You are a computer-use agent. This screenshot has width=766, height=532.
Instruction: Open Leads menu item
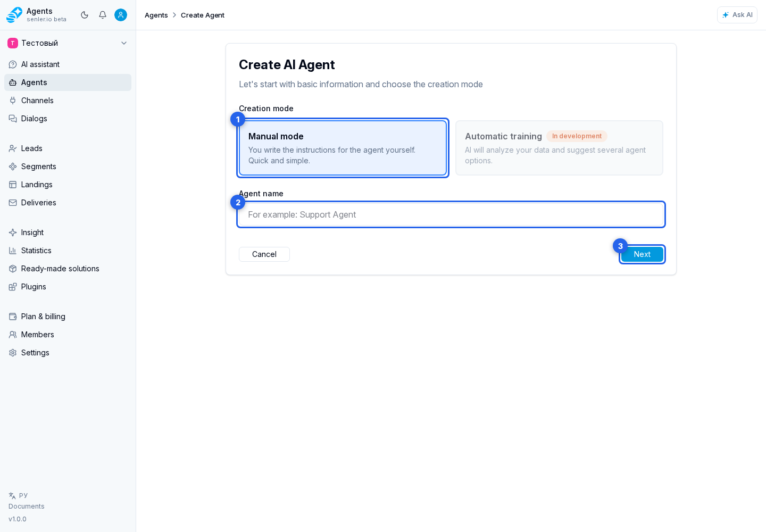coord(68,148)
